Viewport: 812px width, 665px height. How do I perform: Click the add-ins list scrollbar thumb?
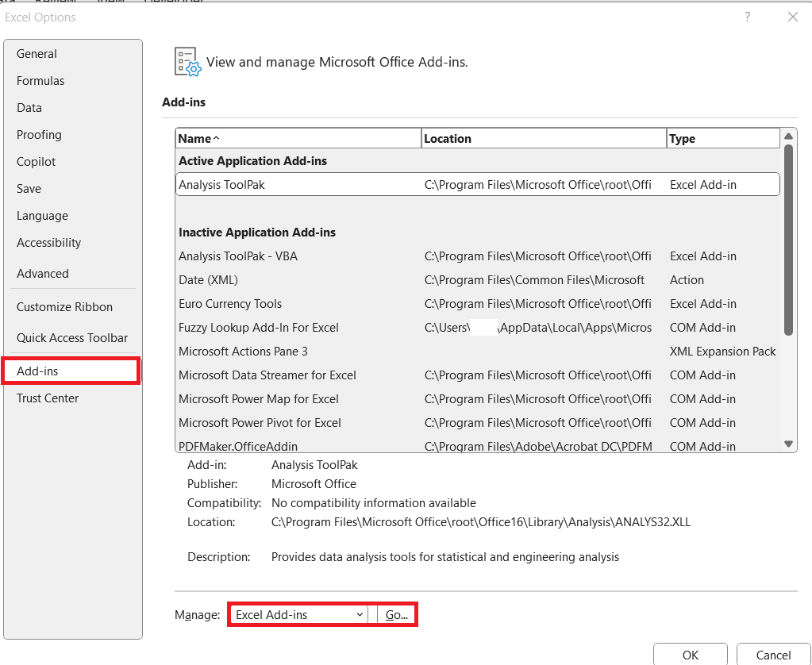click(788, 240)
